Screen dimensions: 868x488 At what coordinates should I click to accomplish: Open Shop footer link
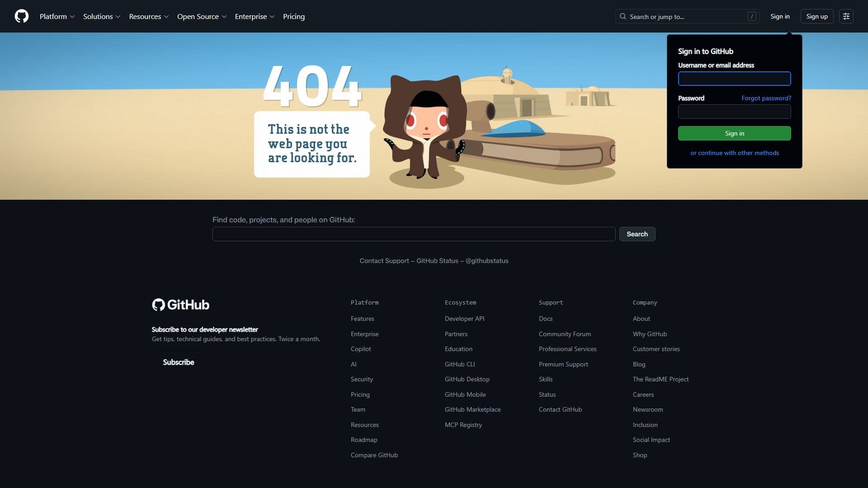640,455
